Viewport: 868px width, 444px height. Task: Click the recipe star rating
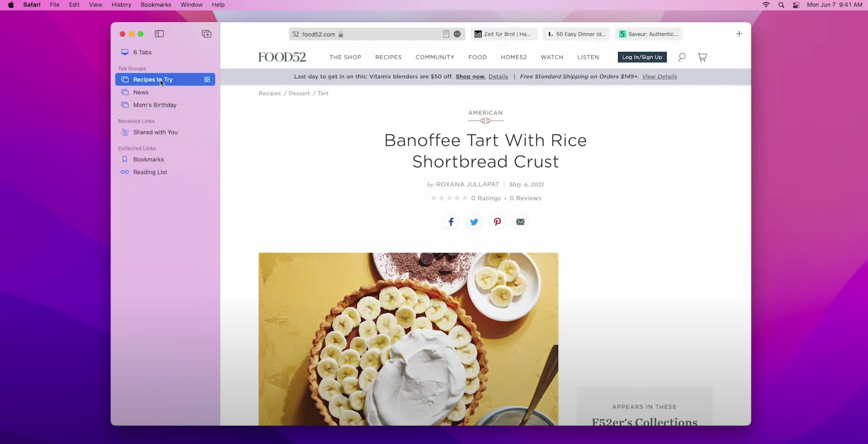coord(449,198)
